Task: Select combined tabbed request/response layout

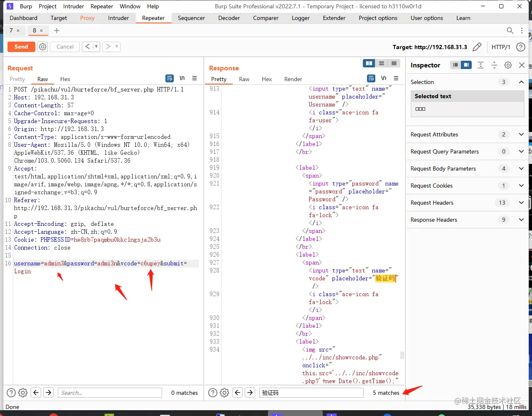Action: pyautogui.click(x=394, y=63)
